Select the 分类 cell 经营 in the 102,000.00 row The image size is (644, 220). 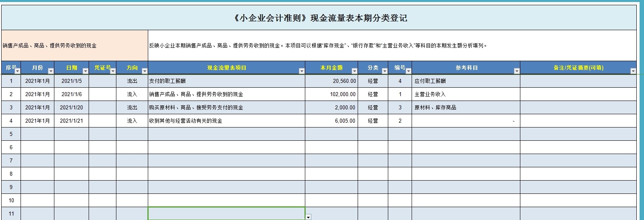373,94
